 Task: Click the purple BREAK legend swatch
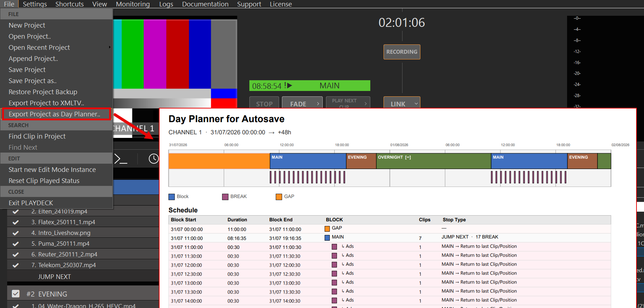pyautogui.click(x=225, y=197)
